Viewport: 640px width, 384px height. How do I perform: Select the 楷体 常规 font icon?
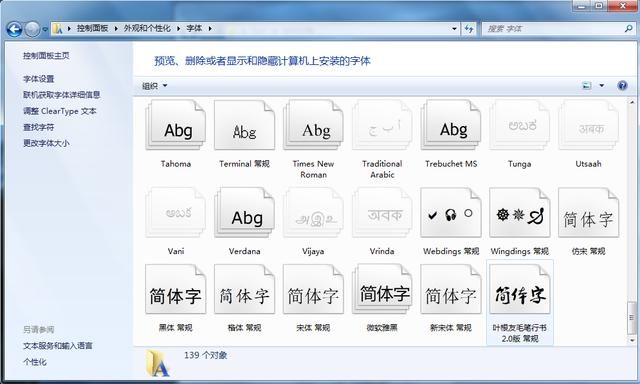(244, 289)
